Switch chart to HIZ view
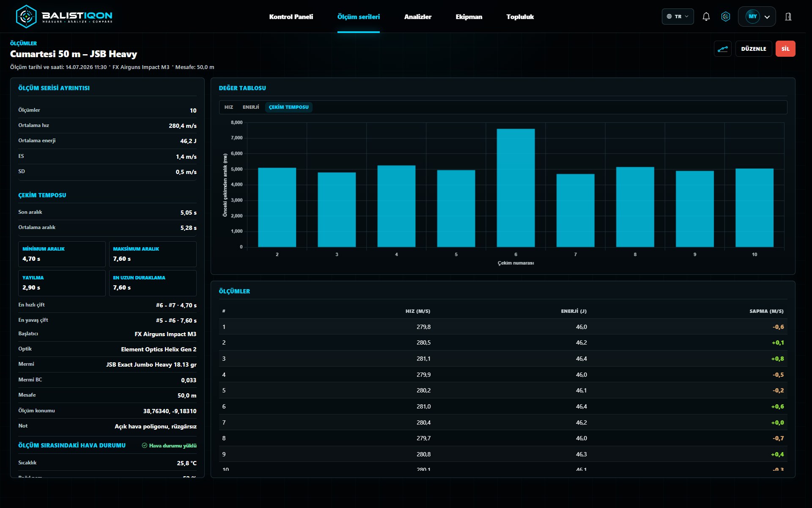This screenshot has height=508, width=812. 229,107
